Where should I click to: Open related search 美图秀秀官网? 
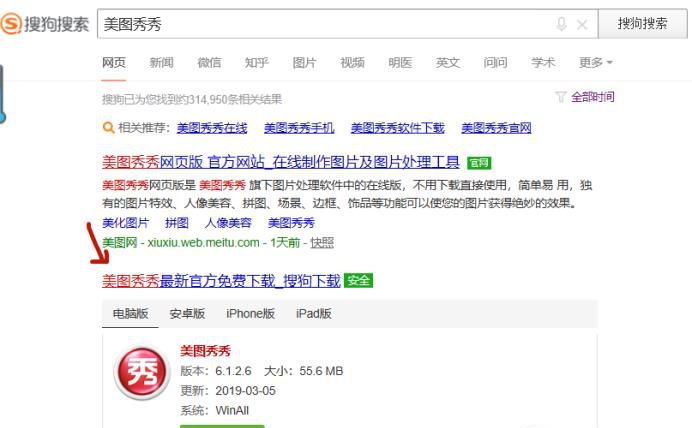[x=496, y=128]
